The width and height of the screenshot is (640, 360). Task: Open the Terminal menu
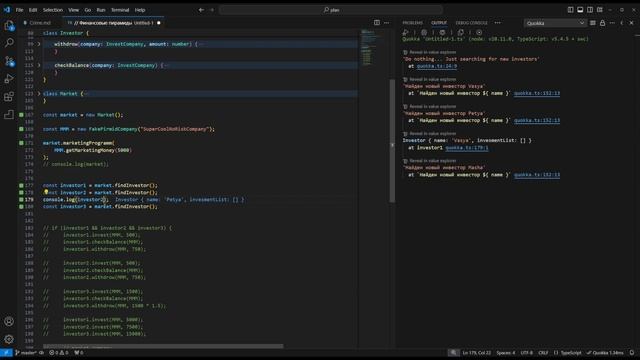pyautogui.click(x=120, y=10)
